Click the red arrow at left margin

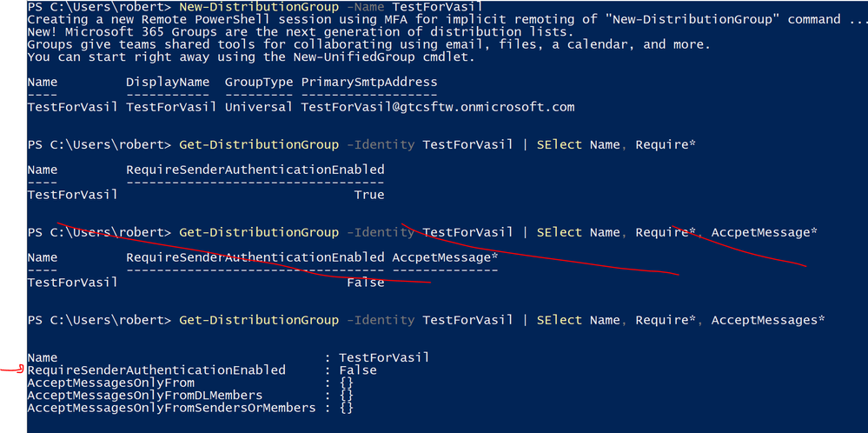(x=13, y=370)
